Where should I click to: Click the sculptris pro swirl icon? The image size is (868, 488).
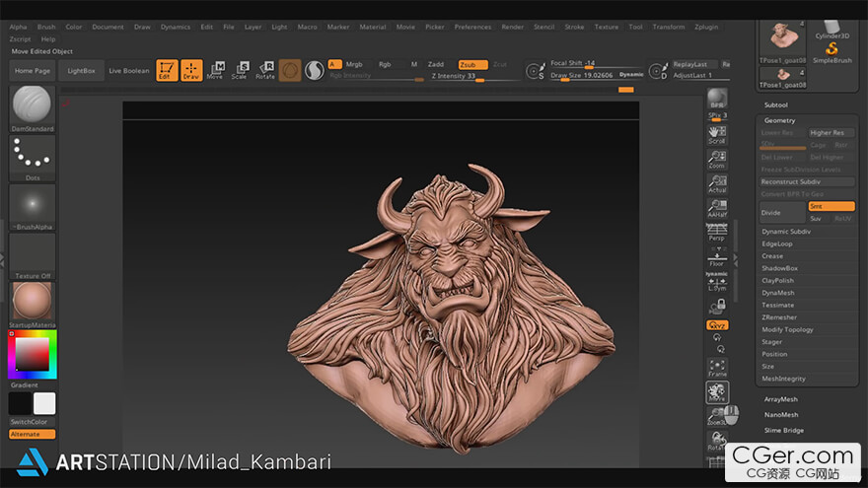point(315,70)
